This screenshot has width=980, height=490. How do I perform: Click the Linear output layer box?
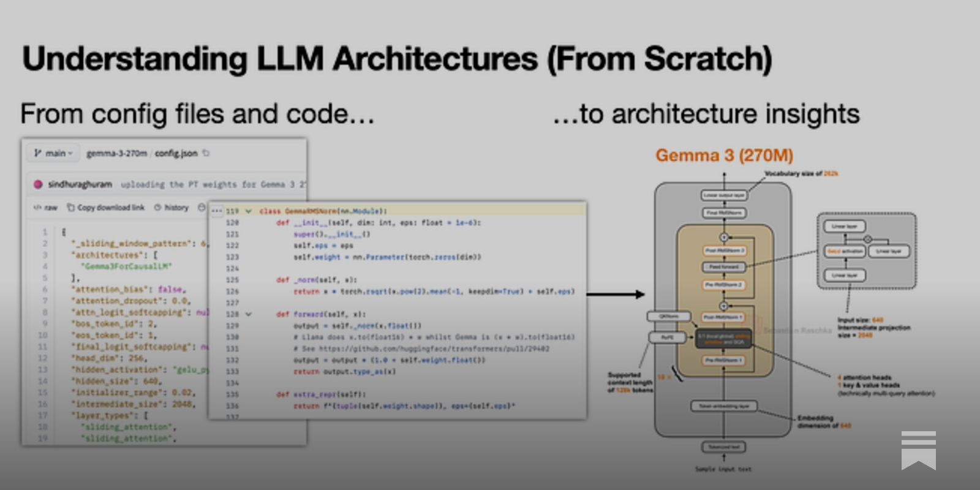724,195
